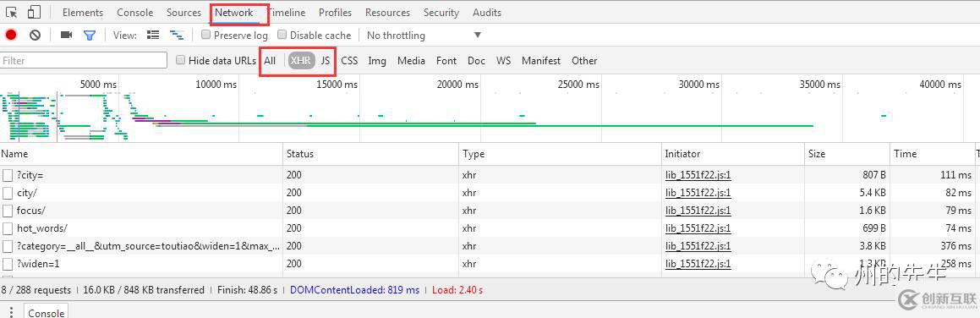
Task: Stop recording the network log
Action: 11,35
